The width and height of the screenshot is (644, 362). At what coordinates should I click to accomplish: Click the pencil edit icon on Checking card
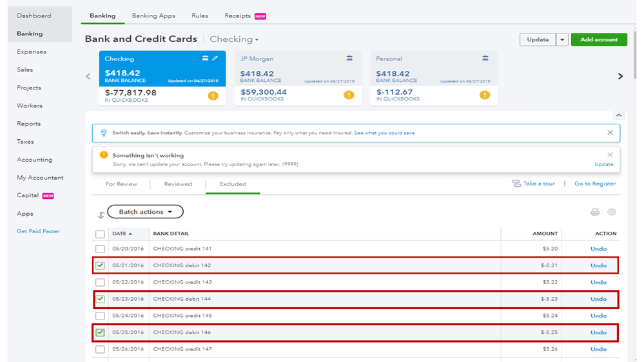tap(215, 59)
